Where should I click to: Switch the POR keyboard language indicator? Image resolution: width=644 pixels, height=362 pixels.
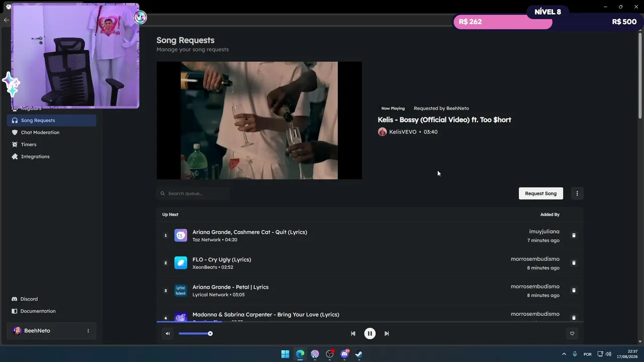tap(588, 354)
